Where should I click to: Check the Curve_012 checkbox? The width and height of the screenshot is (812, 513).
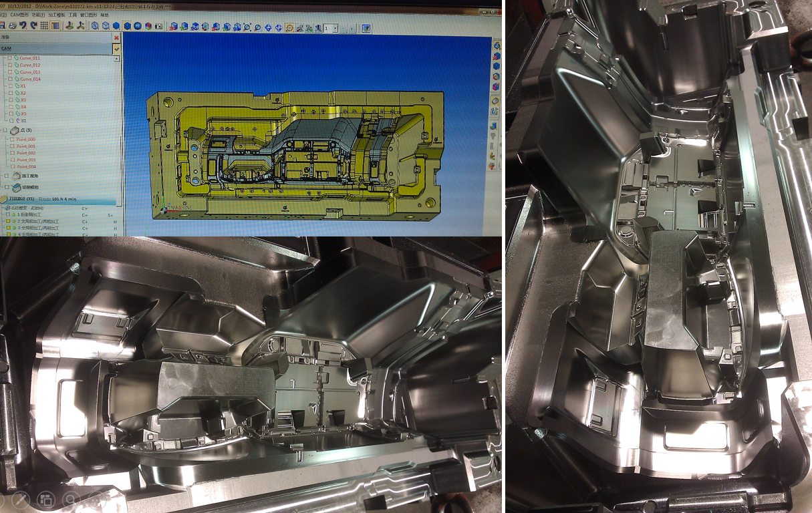click(x=9, y=65)
